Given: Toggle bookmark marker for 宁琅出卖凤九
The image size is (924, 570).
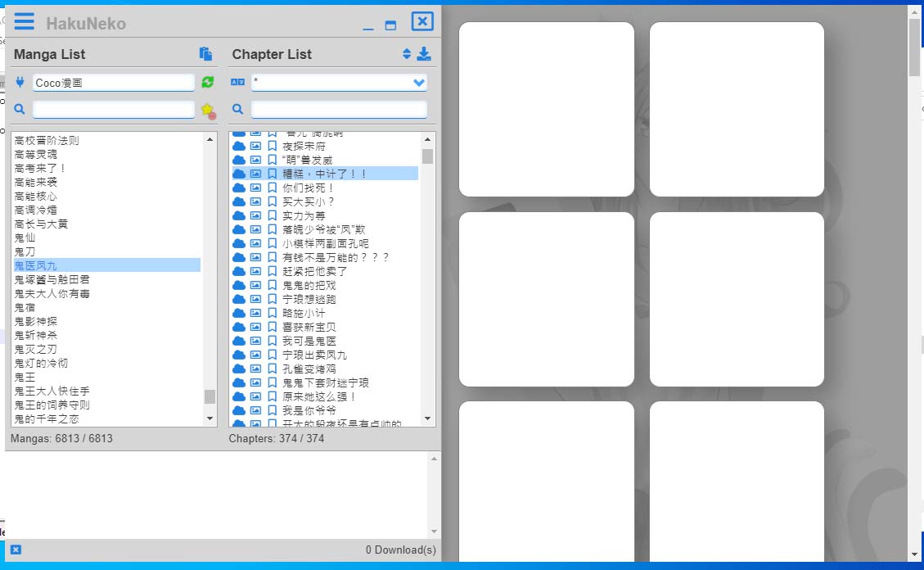Looking at the screenshot, I should click(x=272, y=355).
